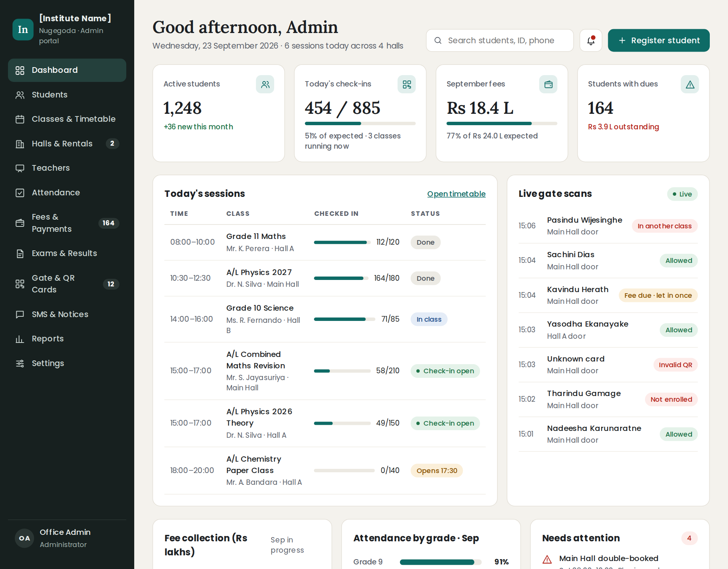
Task: Click the Exams & Results document icon
Action: pyautogui.click(x=20, y=253)
